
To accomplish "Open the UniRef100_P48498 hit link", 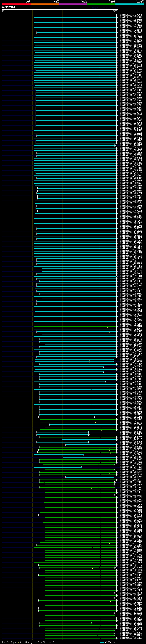I will click(131, 389).
